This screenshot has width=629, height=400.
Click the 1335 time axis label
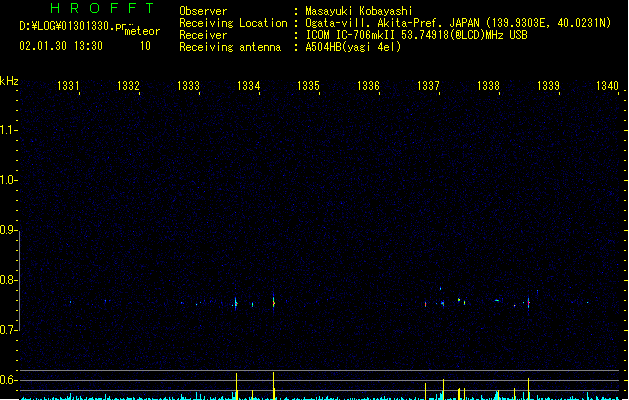point(308,86)
